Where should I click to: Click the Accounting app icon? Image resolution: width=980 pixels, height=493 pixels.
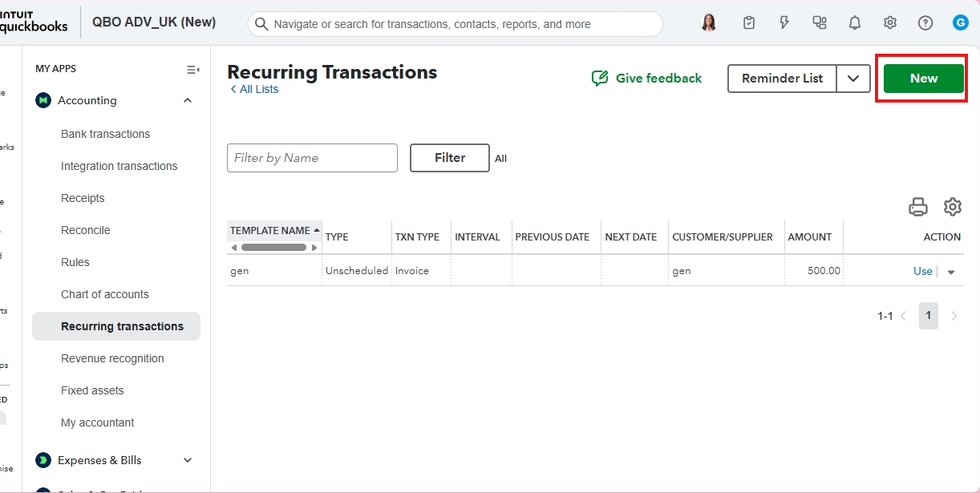pyautogui.click(x=43, y=100)
